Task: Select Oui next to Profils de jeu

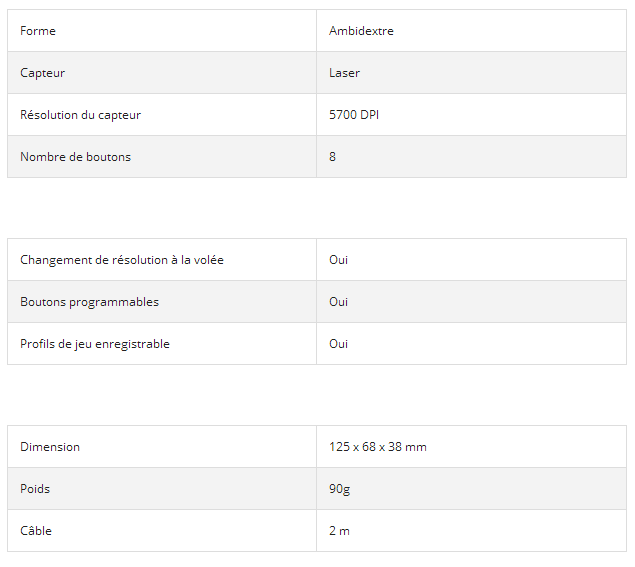Action: (x=339, y=344)
